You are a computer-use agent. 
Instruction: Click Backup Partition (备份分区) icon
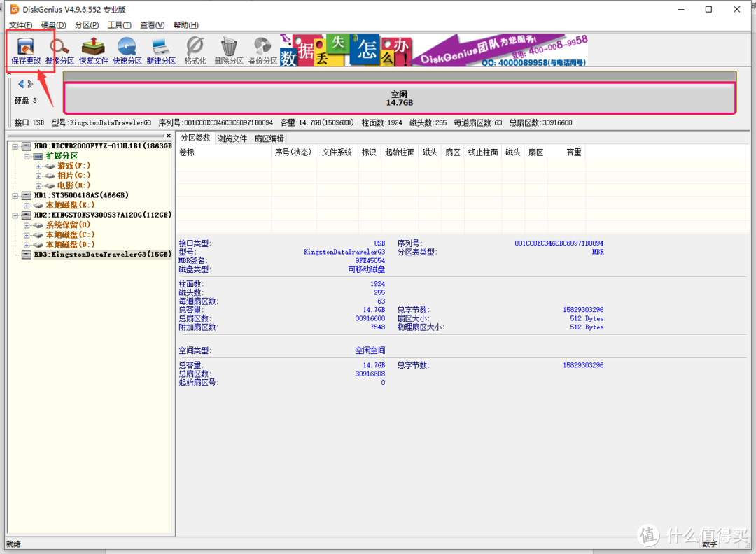click(x=262, y=51)
